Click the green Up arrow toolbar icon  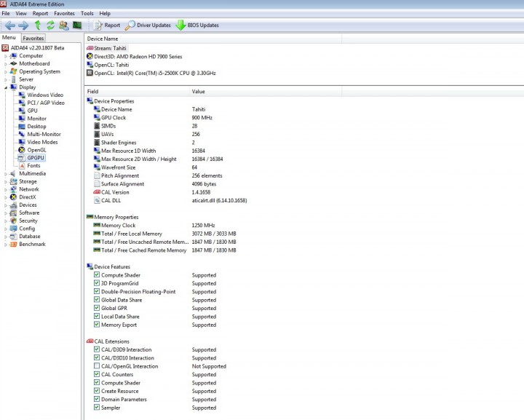pos(38,25)
